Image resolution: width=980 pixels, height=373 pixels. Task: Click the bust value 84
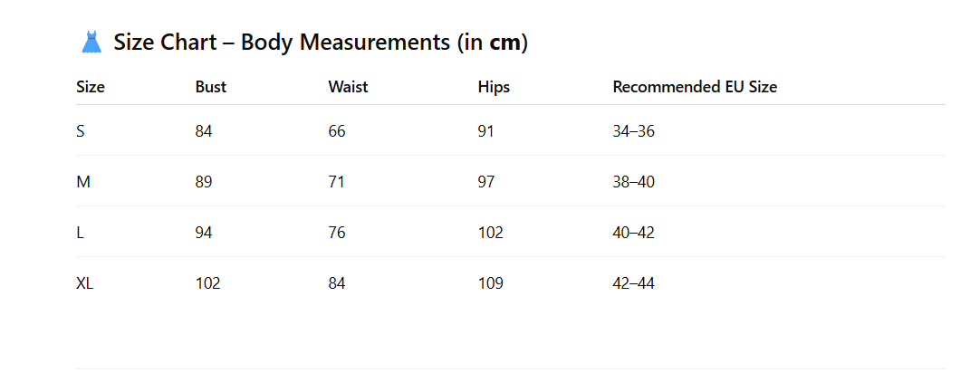click(x=204, y=131)
